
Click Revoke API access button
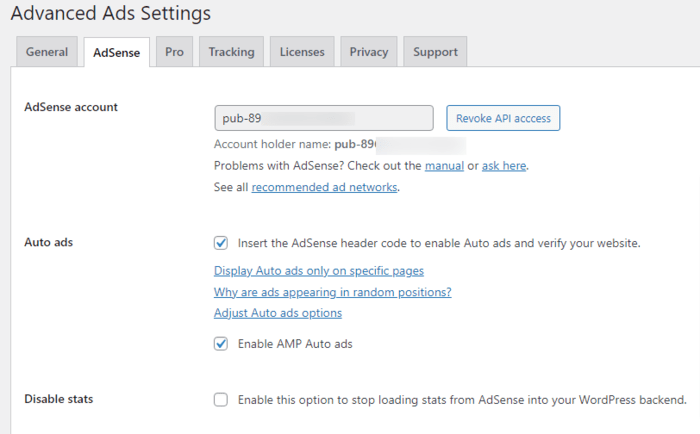click(503, 118)
